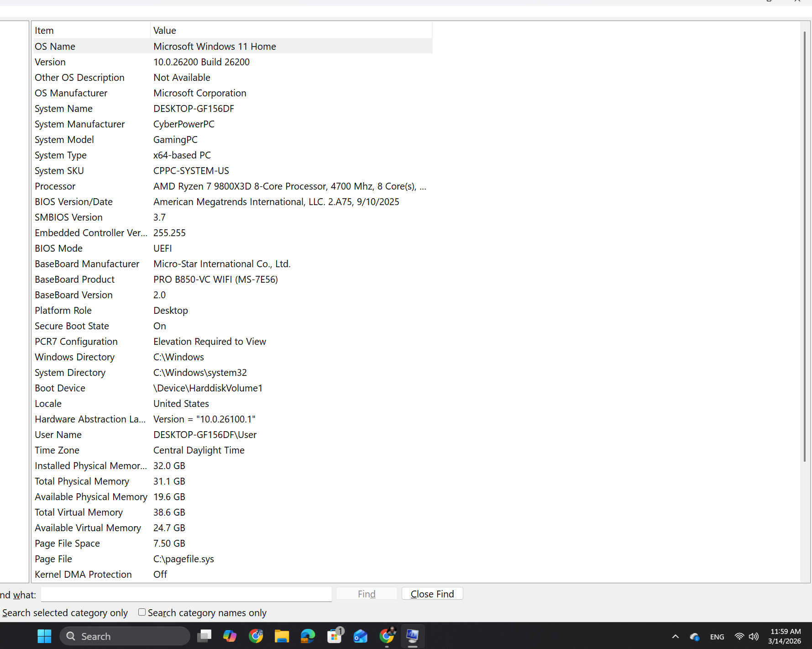Select the Windows Directory row

pos(233,357)
